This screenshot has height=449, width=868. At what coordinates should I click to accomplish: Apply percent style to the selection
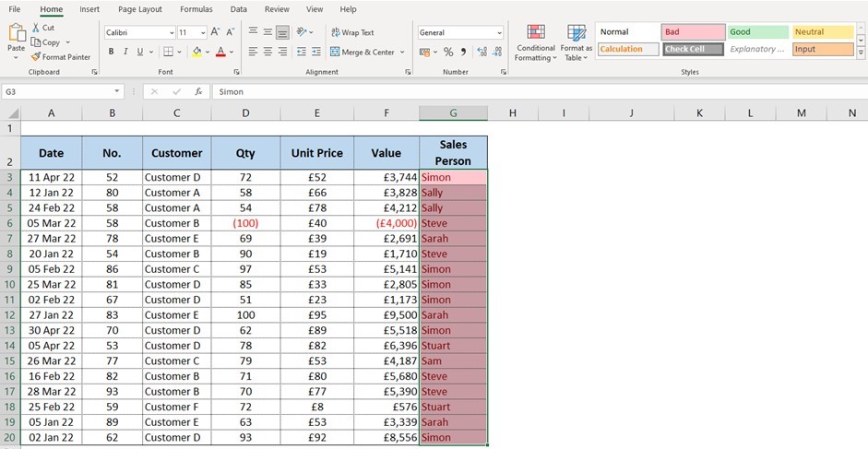click(448, 53)
